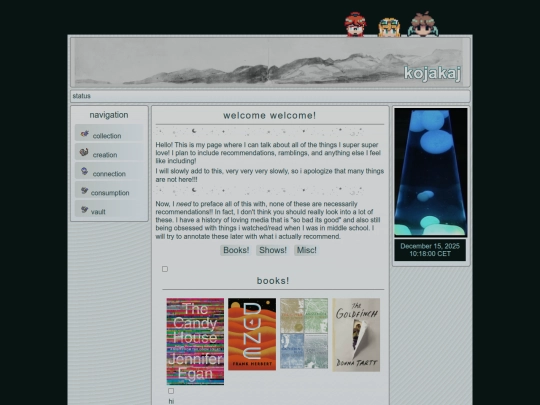Click the red-haired pixel character sprite
The image size is (540, 405).
355,24
